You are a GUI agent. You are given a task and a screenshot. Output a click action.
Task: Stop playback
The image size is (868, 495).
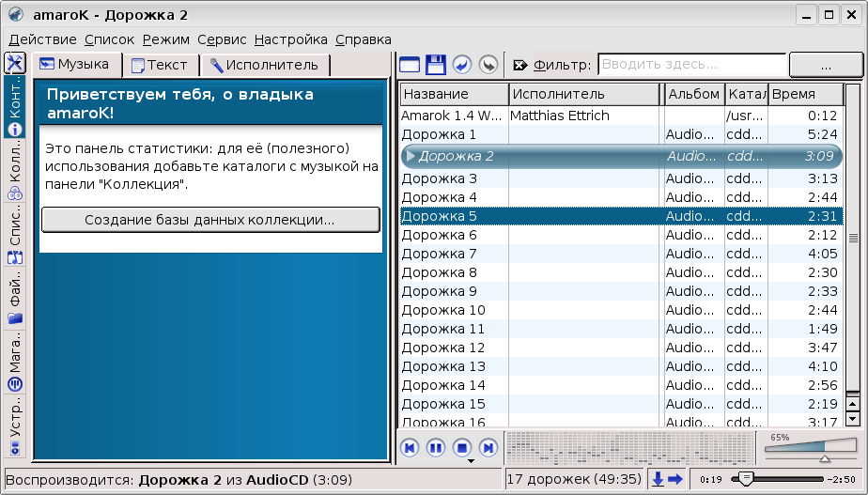pos(461,447)
